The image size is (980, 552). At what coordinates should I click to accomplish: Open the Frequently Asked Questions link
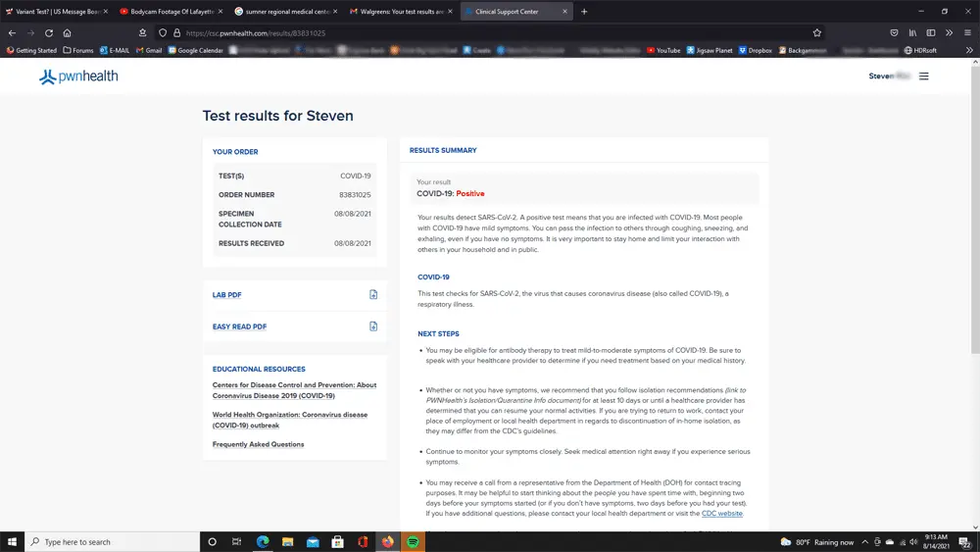(258, 444)
